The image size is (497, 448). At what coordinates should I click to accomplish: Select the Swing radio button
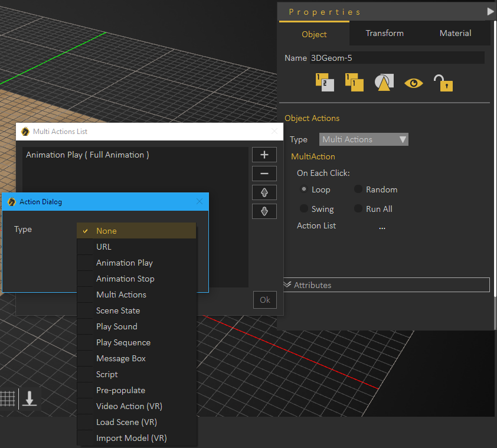(303, 208)
